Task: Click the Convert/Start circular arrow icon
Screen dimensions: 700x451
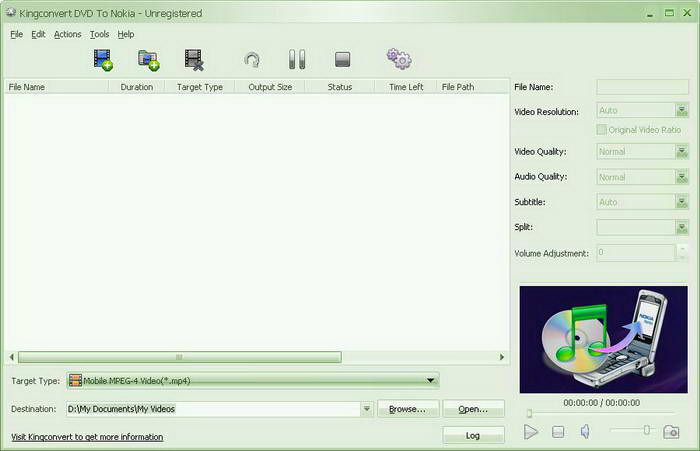Action: coord(252,60)
